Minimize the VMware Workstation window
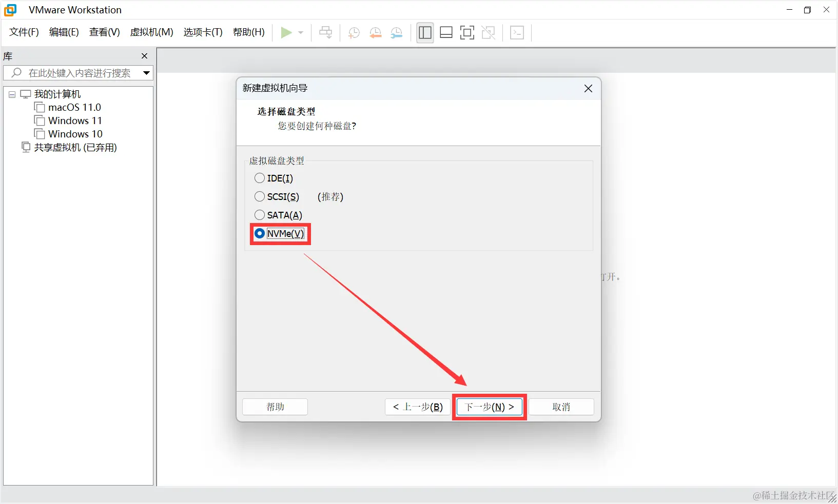The width and height of the screenshot is (838, 504). 789,10
